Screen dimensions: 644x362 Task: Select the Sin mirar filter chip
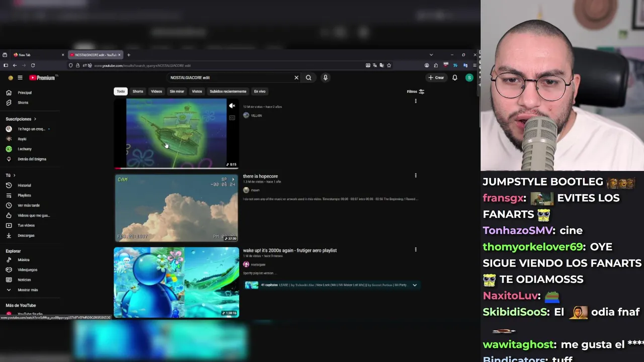coord(177,92)
